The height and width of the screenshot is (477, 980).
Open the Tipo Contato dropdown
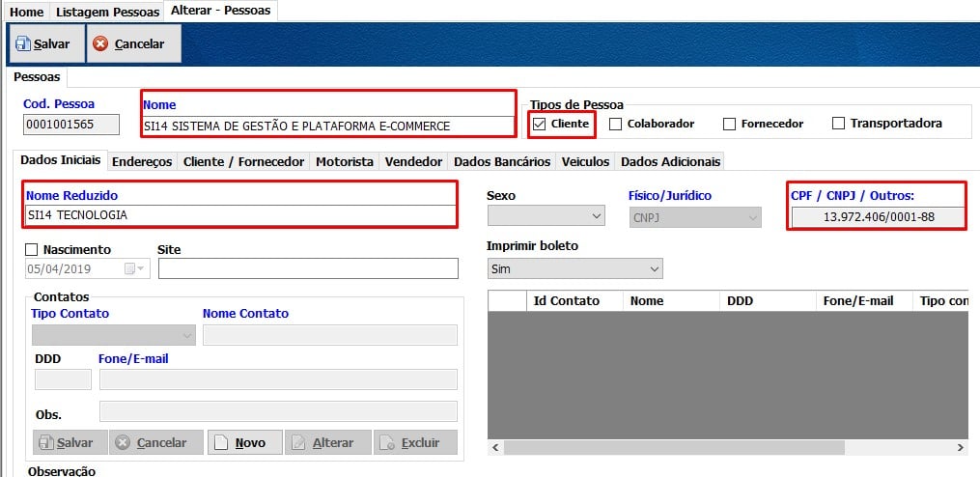click(x=113, y=335)
